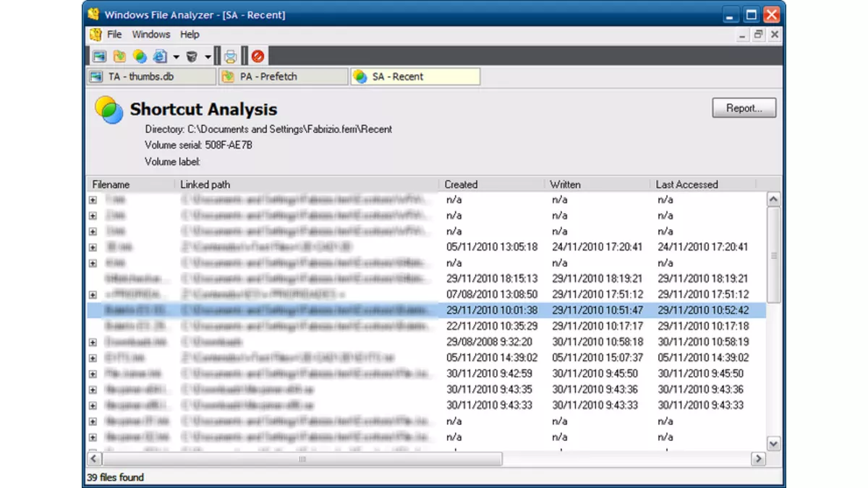Expand row created 05/11/2010 13:05:18
This screenshot has height=488, width=868.
pyautogui.click(x=93, y=247)
